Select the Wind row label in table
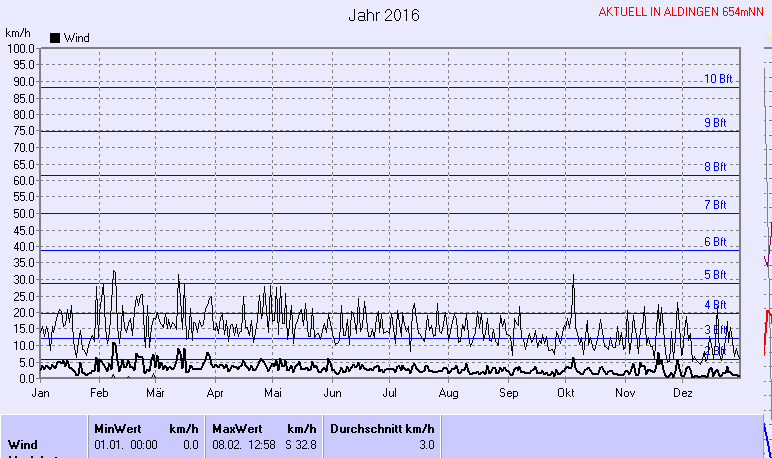 coord(23,444)
